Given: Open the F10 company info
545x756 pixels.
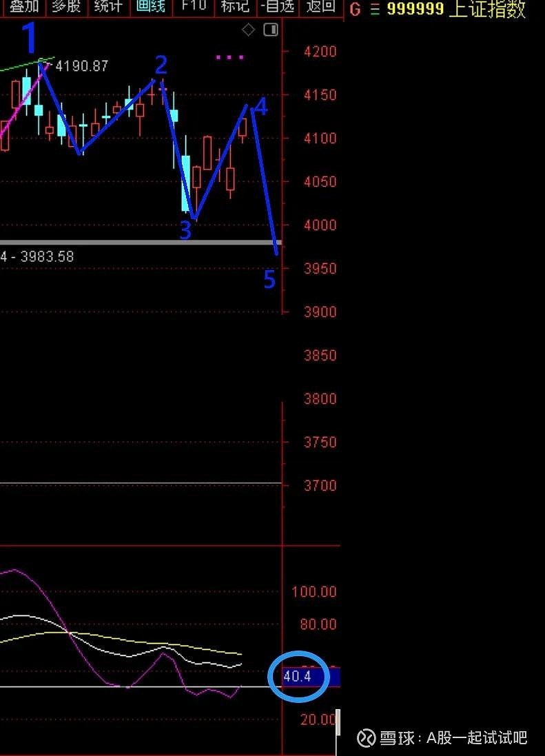Looking at the screenshot, I should click(193, 7).
